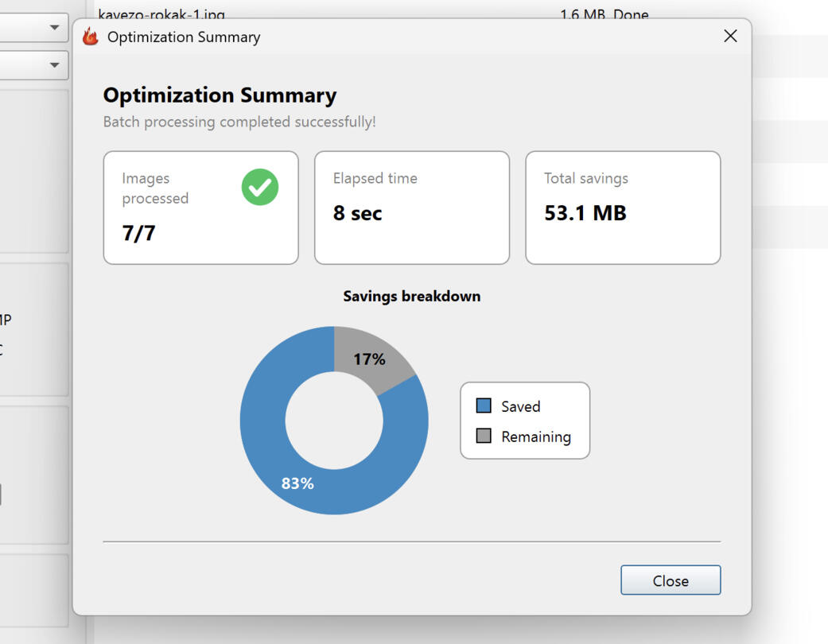Click the Saved legend label
The image size is (828, 644).
pos(521,406)
